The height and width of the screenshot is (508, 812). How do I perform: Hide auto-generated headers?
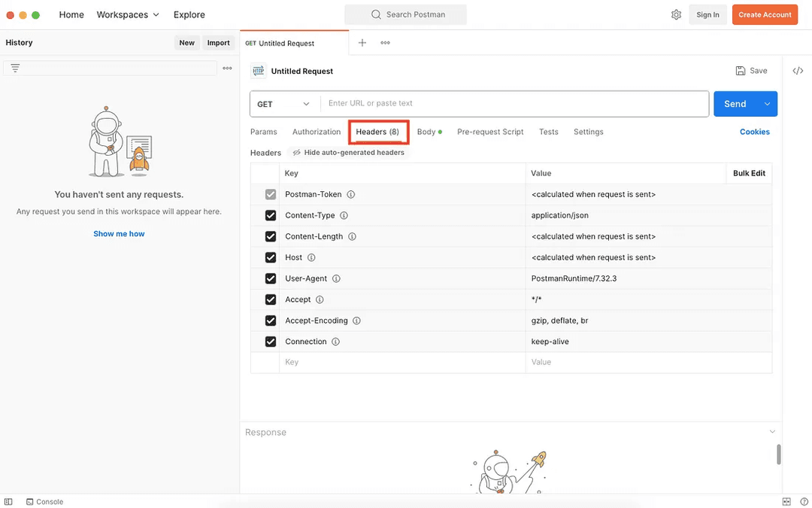(348, 152)
